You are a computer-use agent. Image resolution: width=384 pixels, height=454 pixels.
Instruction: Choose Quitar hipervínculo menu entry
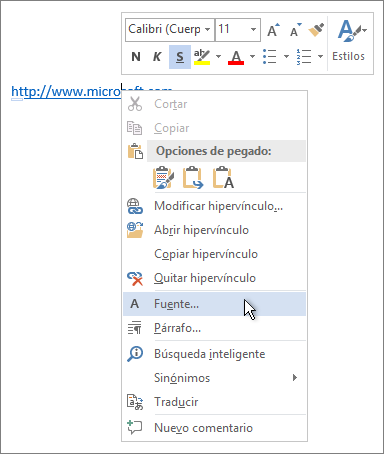214,278
